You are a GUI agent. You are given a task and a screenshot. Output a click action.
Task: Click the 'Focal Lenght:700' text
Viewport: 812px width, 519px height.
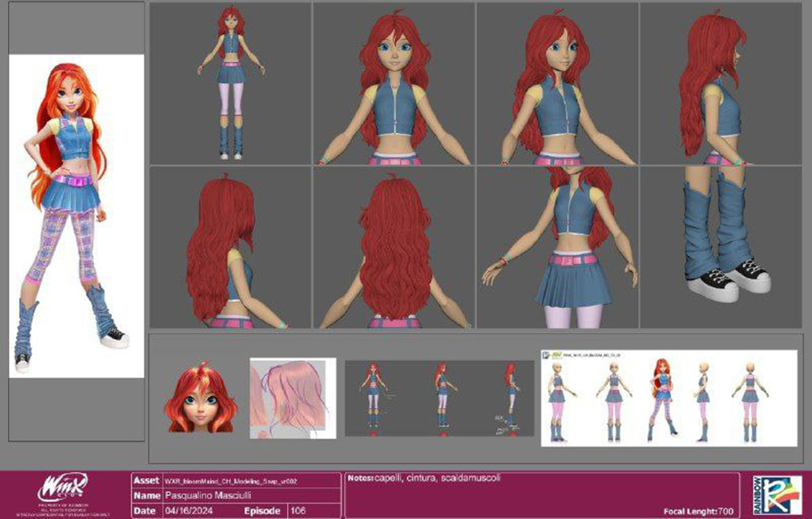pyautogui.click(x=699, y=511)
